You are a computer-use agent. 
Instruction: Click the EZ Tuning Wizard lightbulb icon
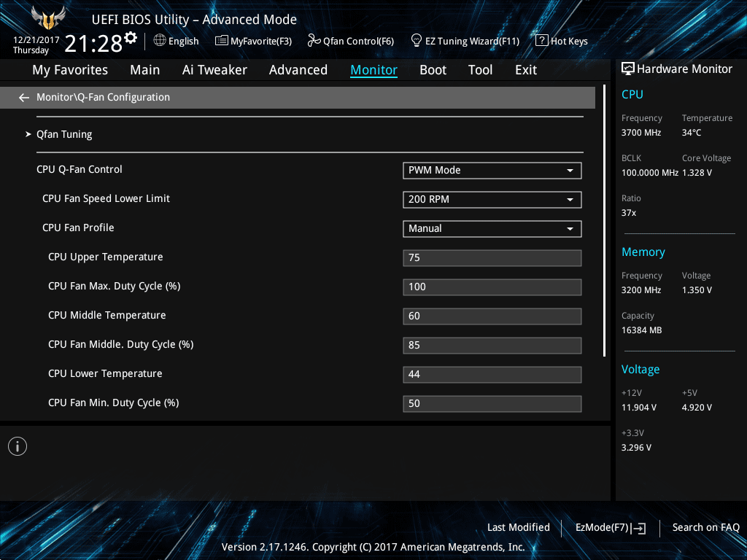417,41
